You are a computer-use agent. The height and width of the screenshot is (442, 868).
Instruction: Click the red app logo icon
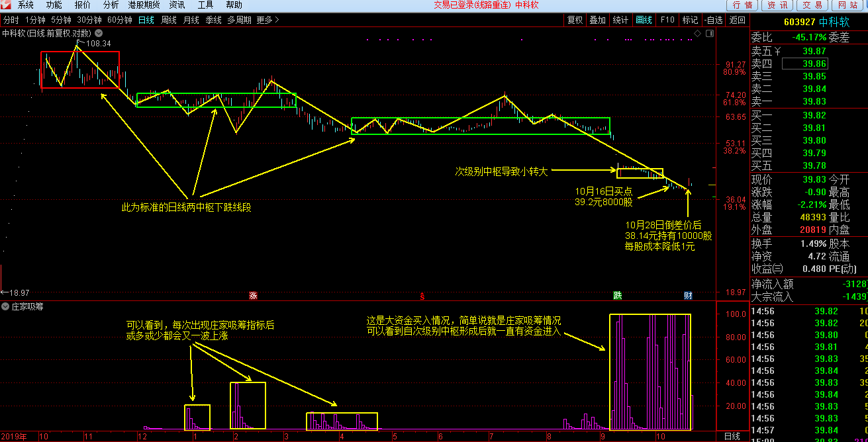(x=7, y=5)
